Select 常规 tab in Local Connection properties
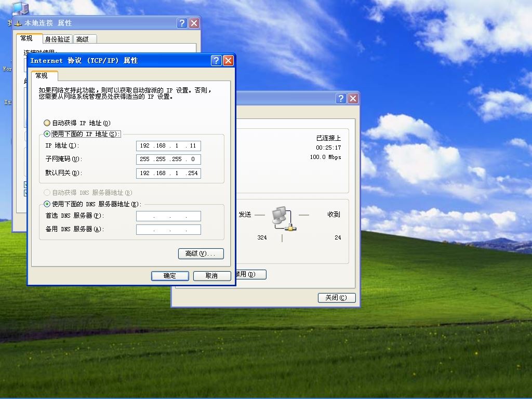This screenshot has height=399, width=532. click(29, 38)
